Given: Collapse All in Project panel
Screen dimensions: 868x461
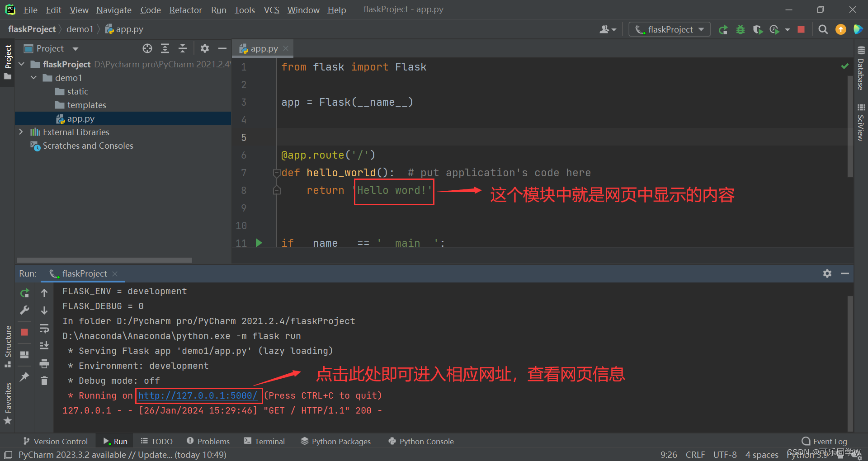Looking at the screenshot, I should (183, 48).
